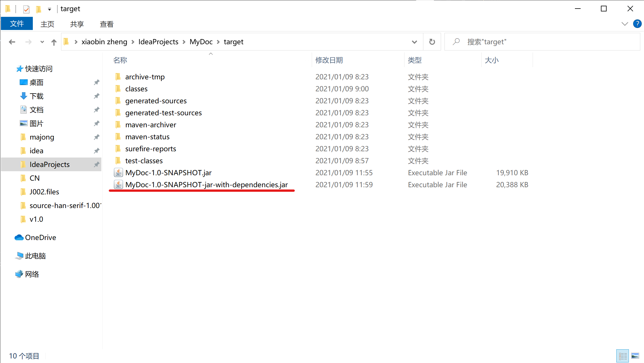This screenshot has width=644, height=363.
Task: Unpin the 下载 folder pin icon
Action: pyautogui.click(x=96, y=96)
